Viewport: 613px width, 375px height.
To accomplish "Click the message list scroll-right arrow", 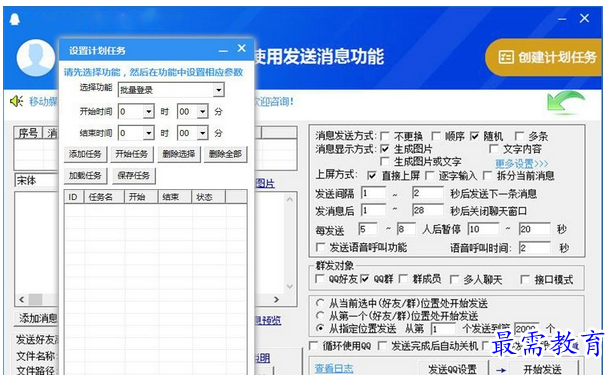I will tap(276, 300).
